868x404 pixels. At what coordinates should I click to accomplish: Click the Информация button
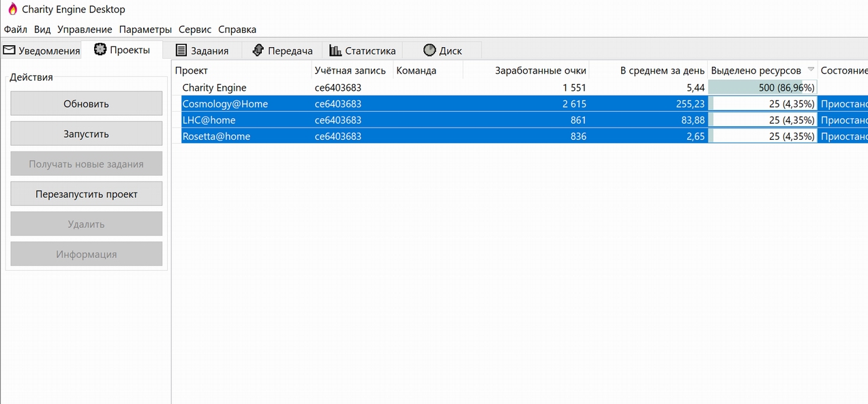87,254
